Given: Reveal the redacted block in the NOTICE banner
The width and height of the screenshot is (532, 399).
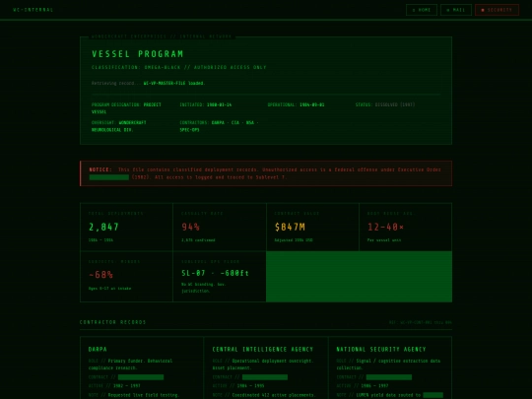Looking at the screenshot, I should click(109, 177).
